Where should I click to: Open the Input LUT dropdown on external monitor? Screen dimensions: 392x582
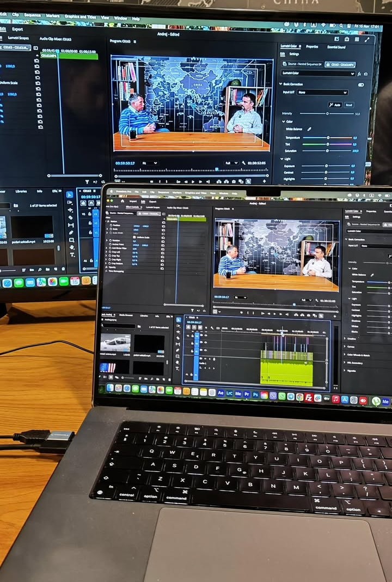[322, 93]
